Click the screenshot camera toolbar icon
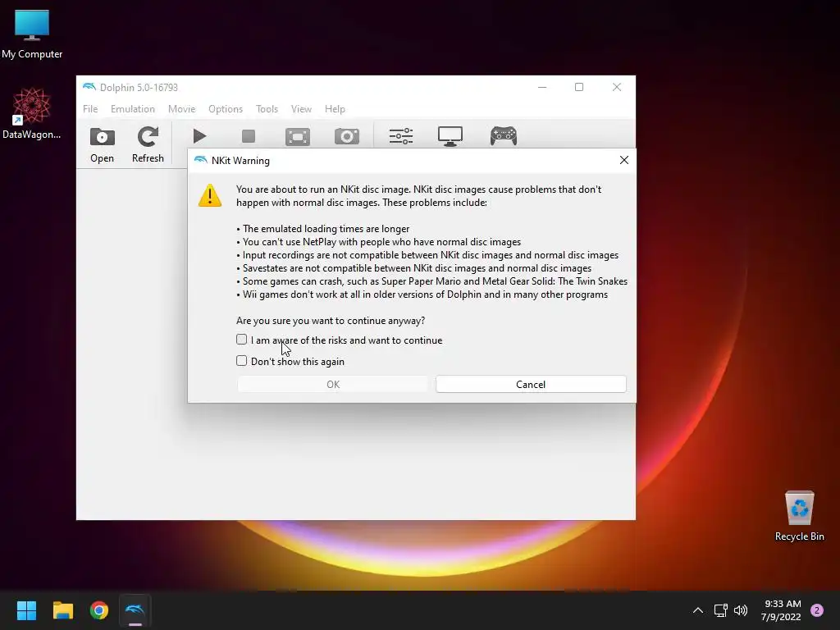840x630 pixels. click(347, 137)
